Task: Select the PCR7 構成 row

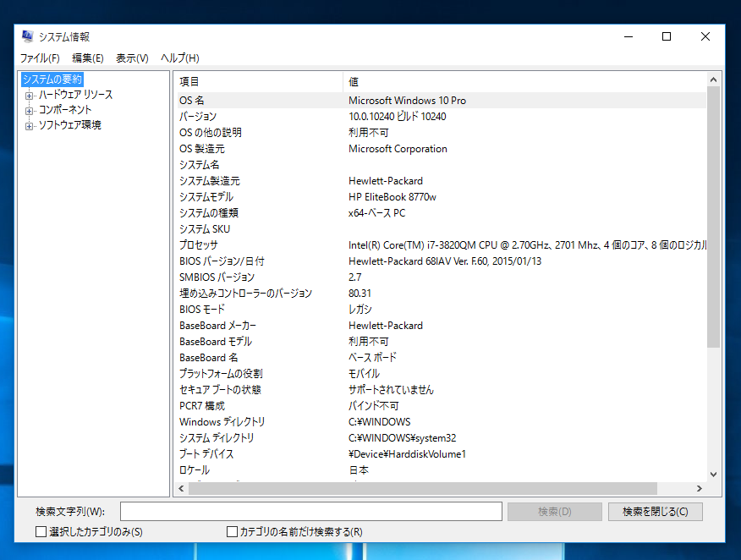Action: point(442,405)
